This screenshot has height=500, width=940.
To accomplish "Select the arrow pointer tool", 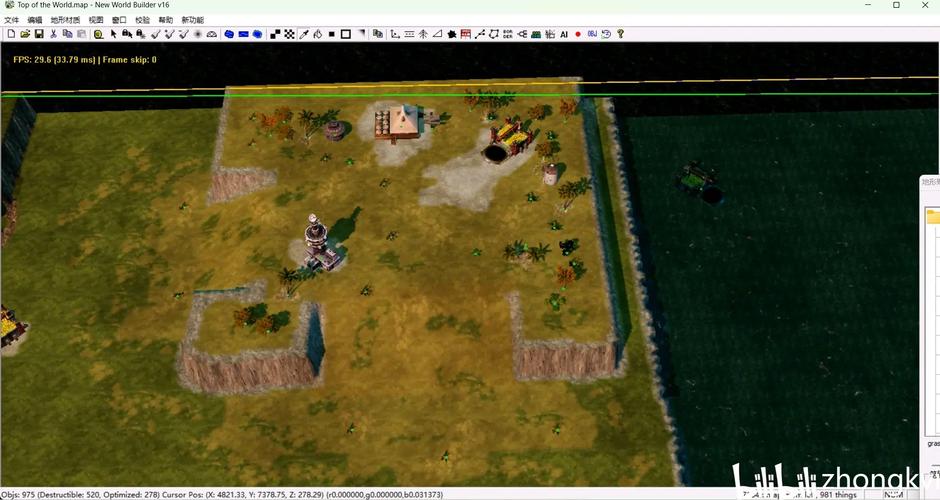I will coord(113,34).
